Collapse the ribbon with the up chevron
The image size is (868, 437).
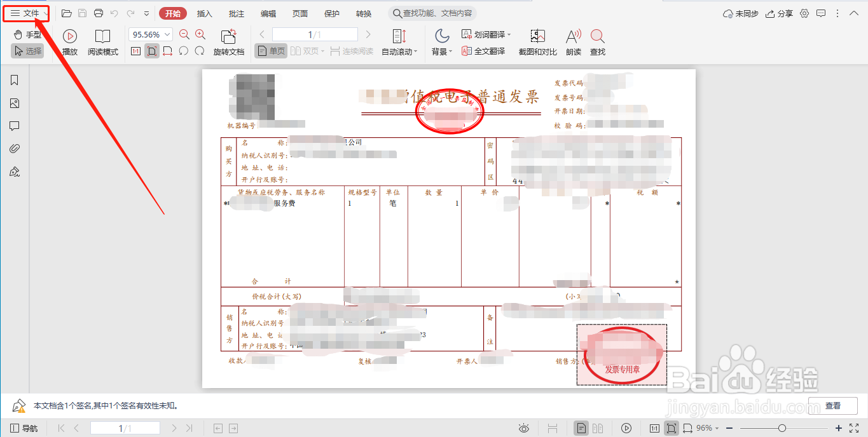[853, 13]
